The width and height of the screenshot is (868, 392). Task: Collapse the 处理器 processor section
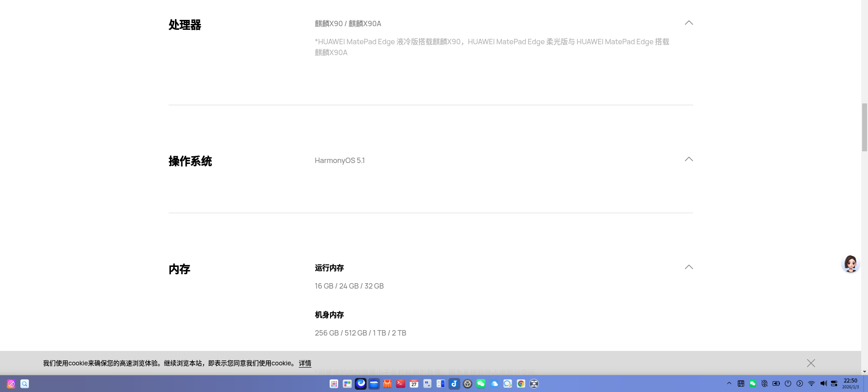pyautogui.click(x=689, y=23)
